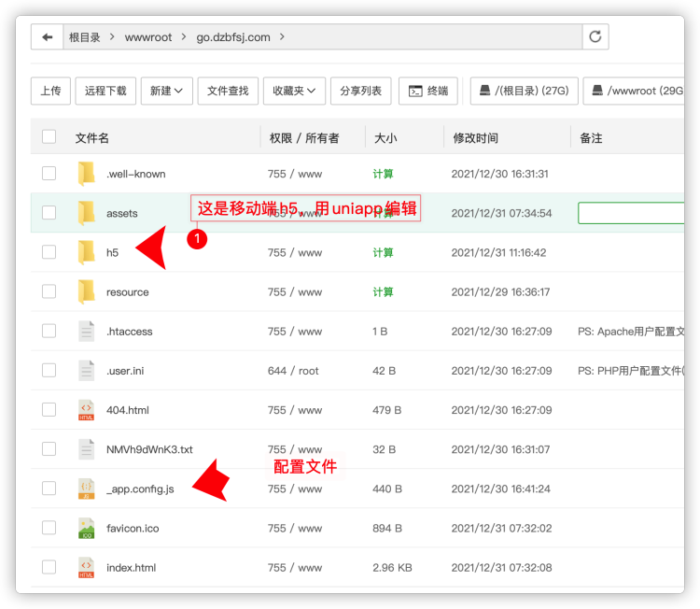Screen dimensions: 700x609
Task: Click the back arrow in path bar
Action: click(47, 37)
